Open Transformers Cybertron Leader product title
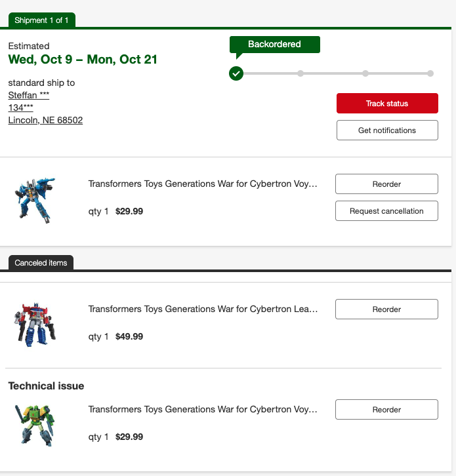This screenshot has width=456, height=476. coord(203,309)
